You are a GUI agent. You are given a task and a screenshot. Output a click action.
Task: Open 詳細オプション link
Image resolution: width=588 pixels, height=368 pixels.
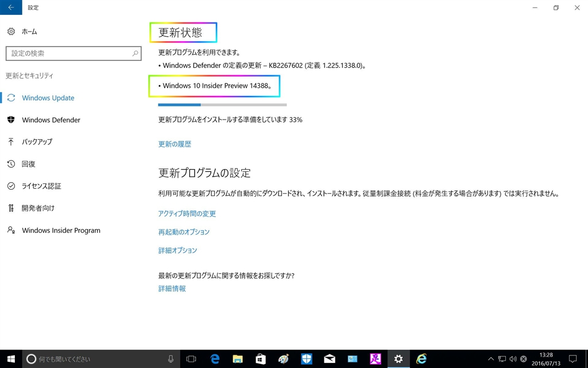[x=178, y=250]
